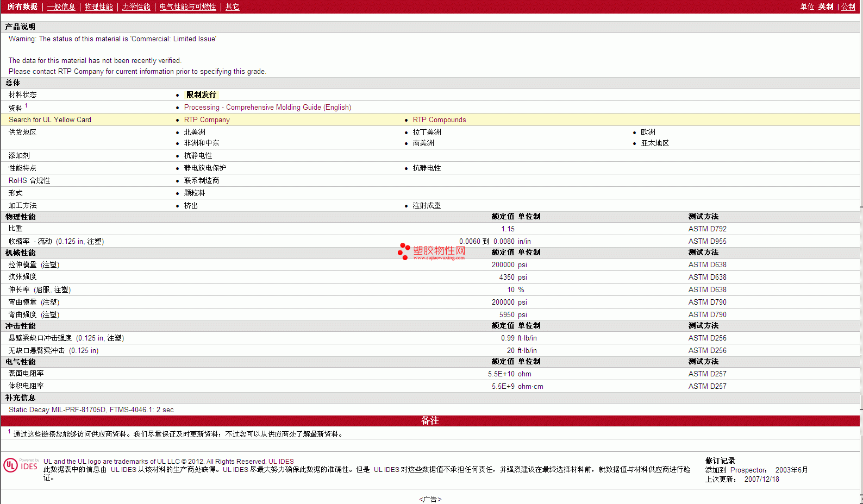Go to the 物理性能 tab
Screen dimensions: 863x504
(98, 7)
